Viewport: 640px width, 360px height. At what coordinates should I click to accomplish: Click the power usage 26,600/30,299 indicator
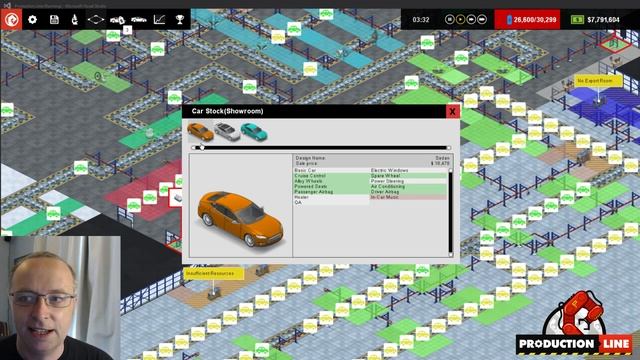[527, 20]
